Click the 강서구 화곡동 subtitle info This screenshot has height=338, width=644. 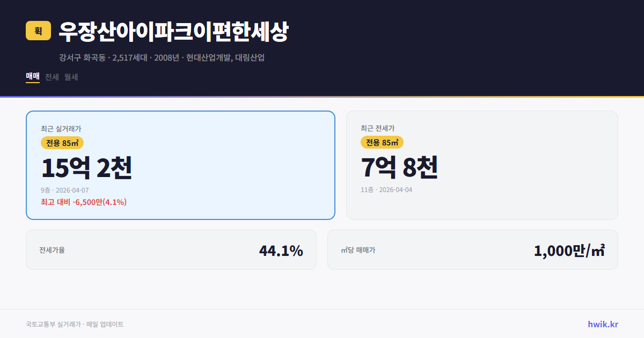[162, 58]
